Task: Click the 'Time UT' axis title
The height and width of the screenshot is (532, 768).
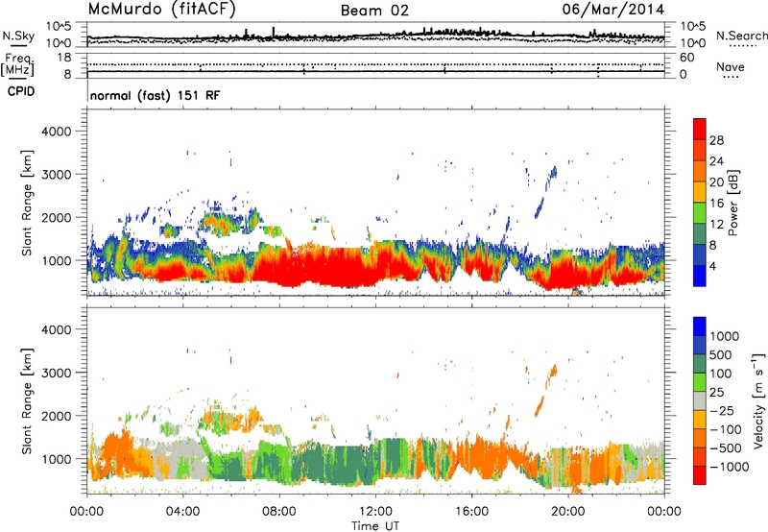Action: [375, 526]
